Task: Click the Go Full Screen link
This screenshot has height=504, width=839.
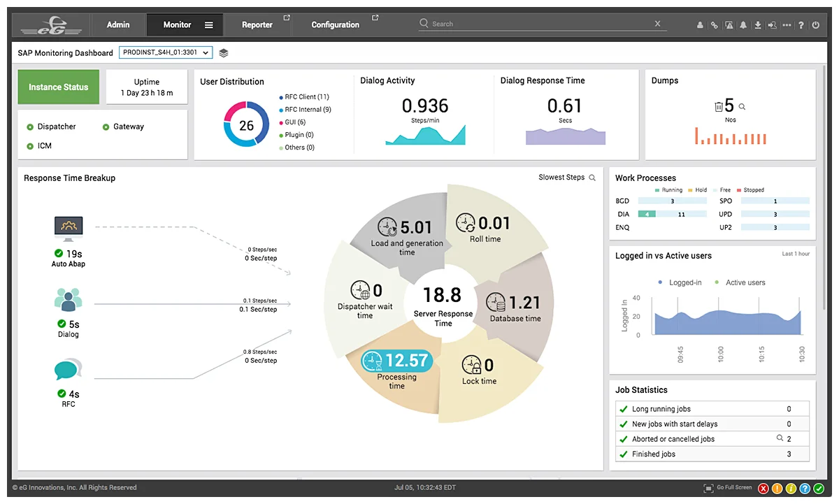Action: pyautogui.click(x=734, y=488)
